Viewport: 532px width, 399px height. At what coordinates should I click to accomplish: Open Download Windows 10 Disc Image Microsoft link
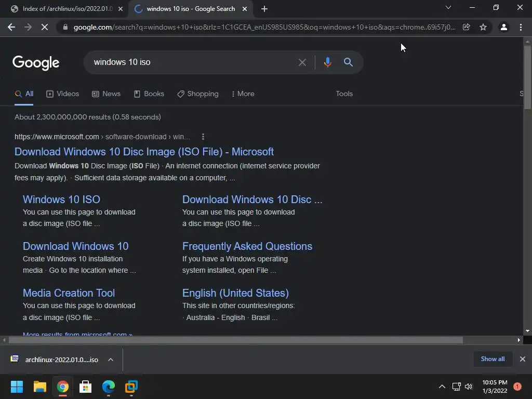[144, 152]
